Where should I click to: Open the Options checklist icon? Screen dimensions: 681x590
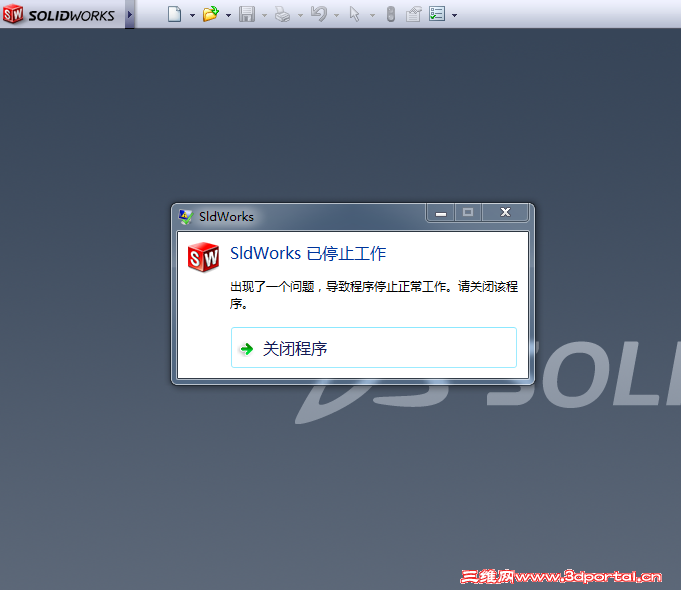pos(437,14)
